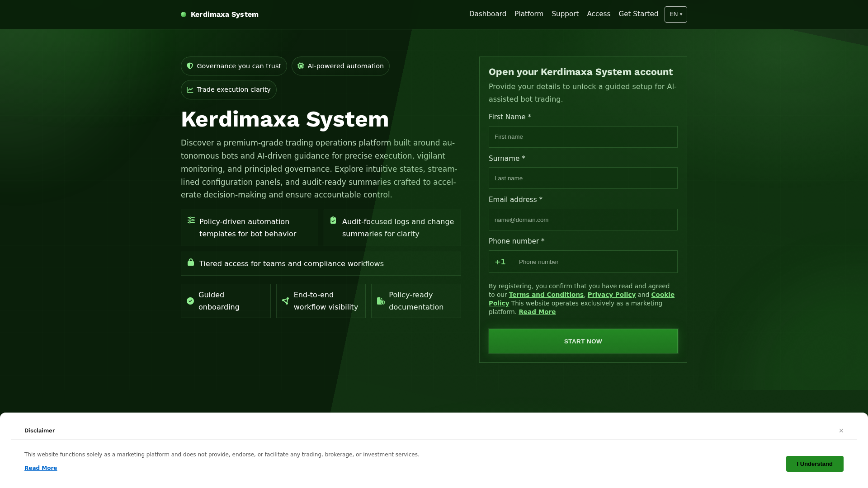Open the Platform nav item
The width and height of the screenshot is (868, 488).
click(x=529, y=14)
